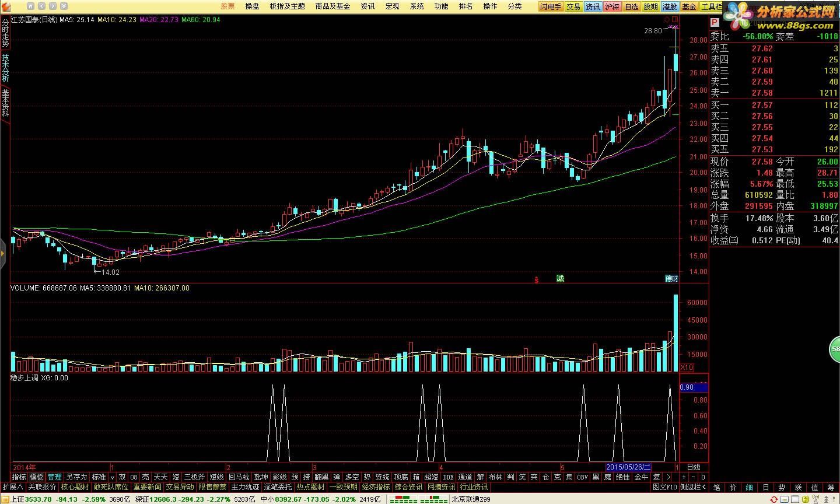The width and height of the screenshot is (840, 504).
Task: Click the back arrow navigation icon
Action: point(41,6)
